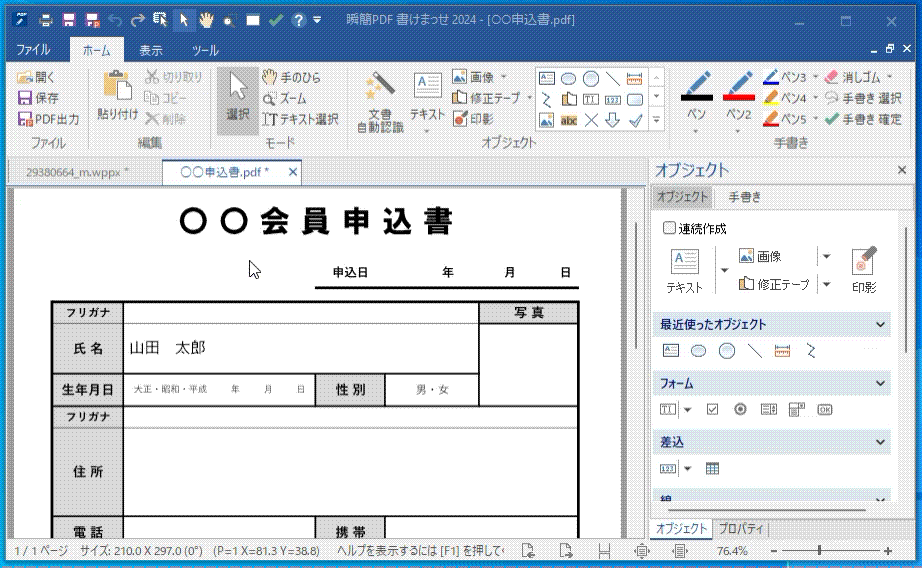Image resolution: width=922 pixels, height=568 pixels.
Task: Click the zoom slider handle in status bar
Action: coord(819,551)
